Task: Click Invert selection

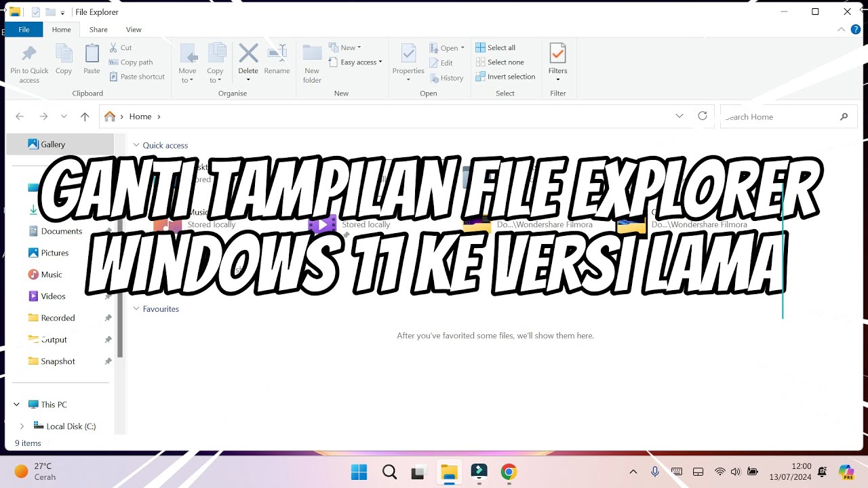Action: 506,77
